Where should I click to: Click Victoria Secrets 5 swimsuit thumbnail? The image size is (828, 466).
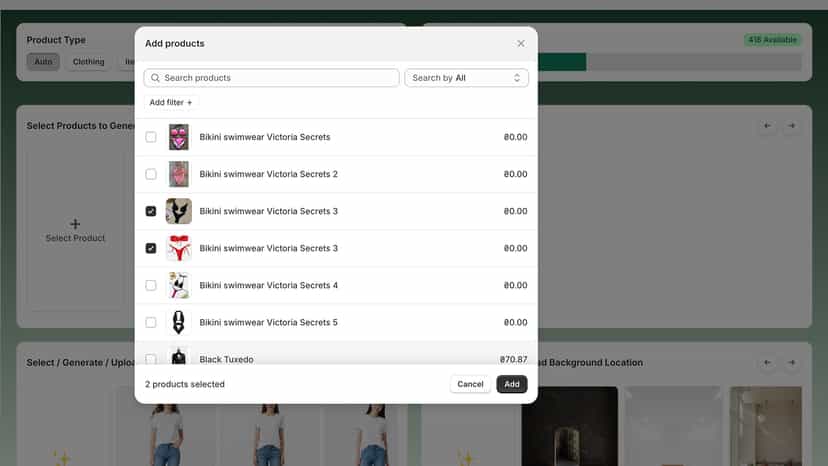point(178,322)
